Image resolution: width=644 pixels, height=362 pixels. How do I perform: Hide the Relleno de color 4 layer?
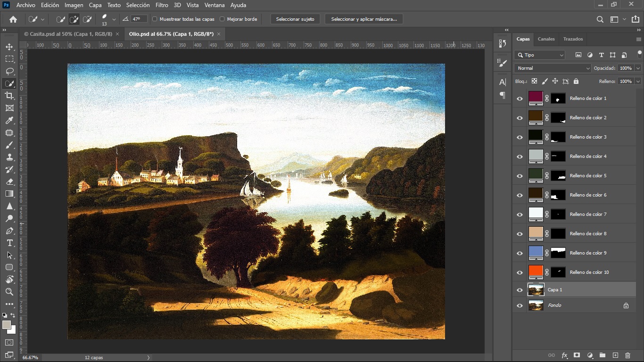pos(520,156)
